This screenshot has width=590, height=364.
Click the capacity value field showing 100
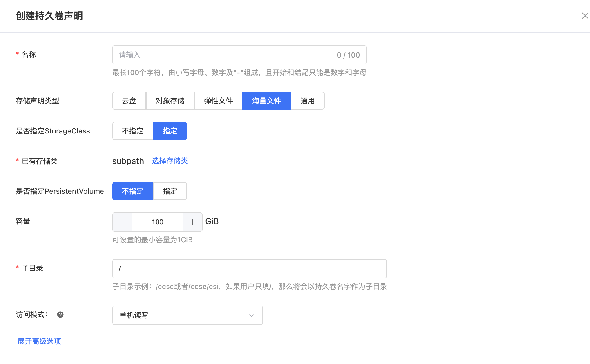[157, 222]
